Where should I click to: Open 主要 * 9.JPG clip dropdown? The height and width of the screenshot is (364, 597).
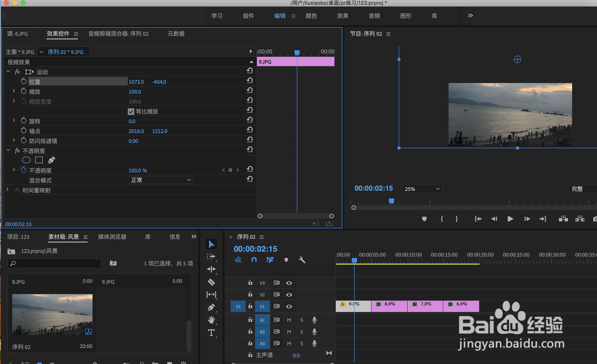click(41, 52)
